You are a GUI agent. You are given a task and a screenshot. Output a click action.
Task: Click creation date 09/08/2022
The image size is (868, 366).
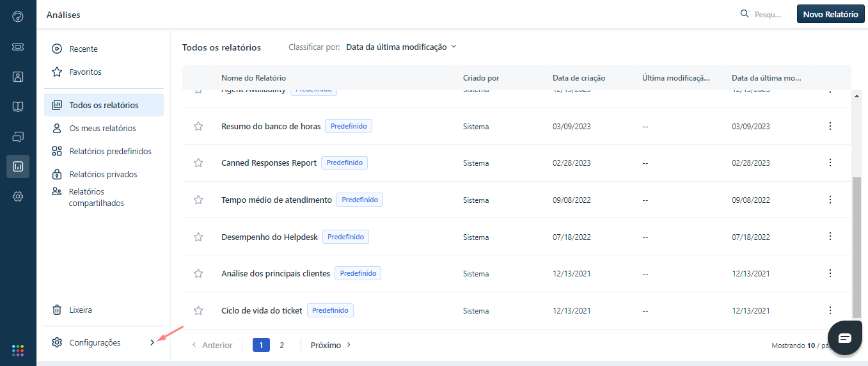[572, 200]
